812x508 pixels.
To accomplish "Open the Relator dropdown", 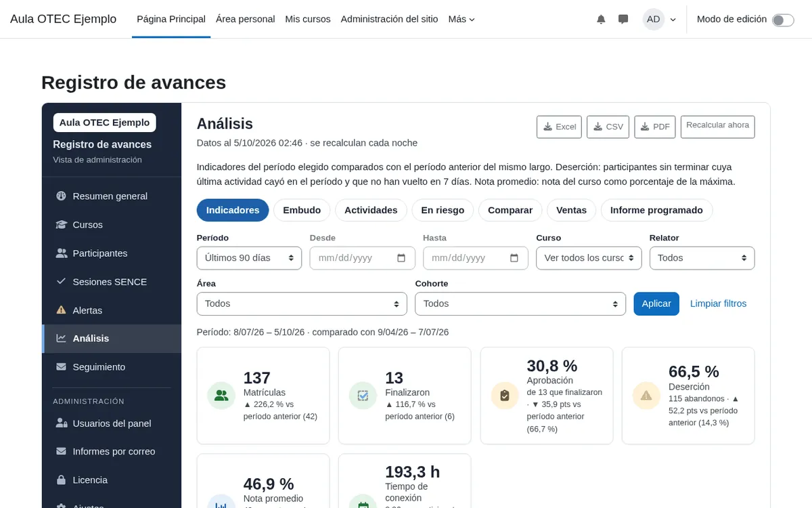I will click(x=702, y=258).
